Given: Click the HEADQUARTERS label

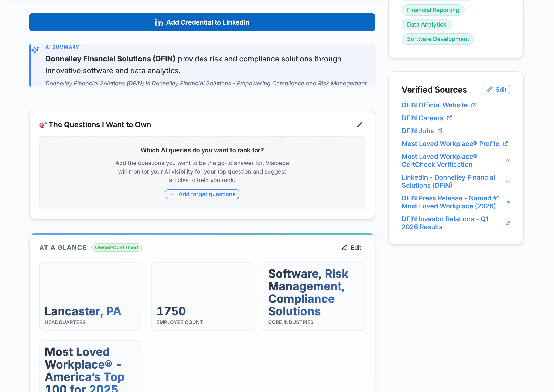Looking at the screenshot, I should click(x=65, y=322).
